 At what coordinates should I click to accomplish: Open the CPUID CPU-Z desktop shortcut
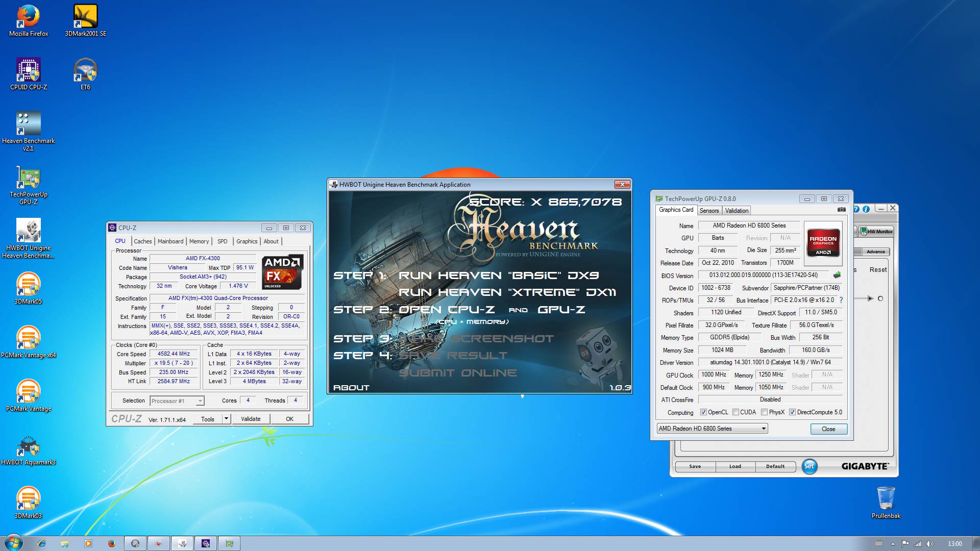[29, 74]
